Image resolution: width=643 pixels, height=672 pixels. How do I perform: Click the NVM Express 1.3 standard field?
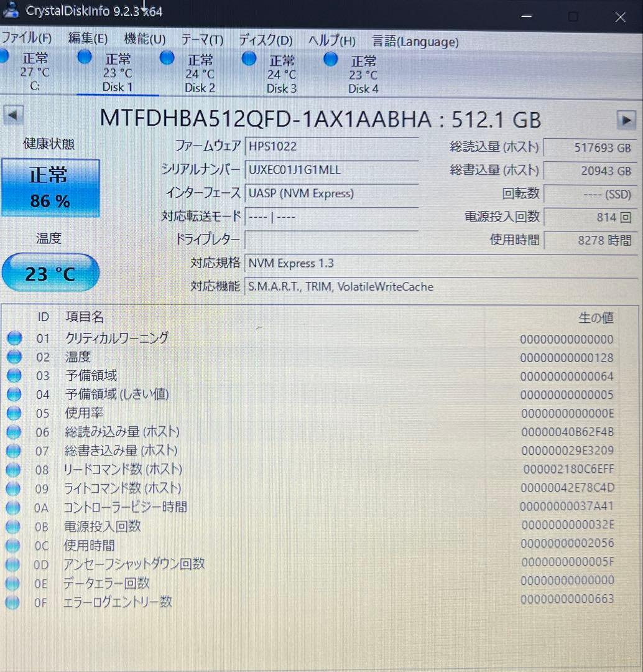tap(442, 263)
